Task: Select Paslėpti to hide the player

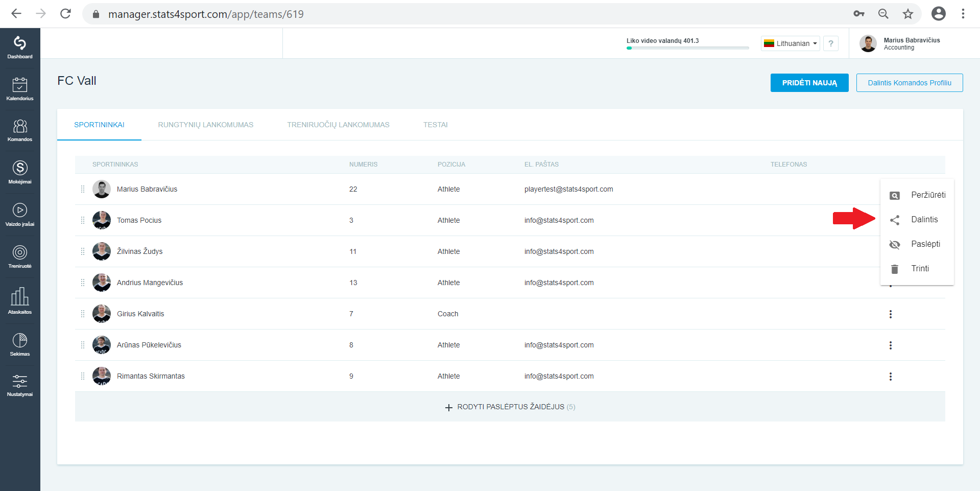Action: 917,244
